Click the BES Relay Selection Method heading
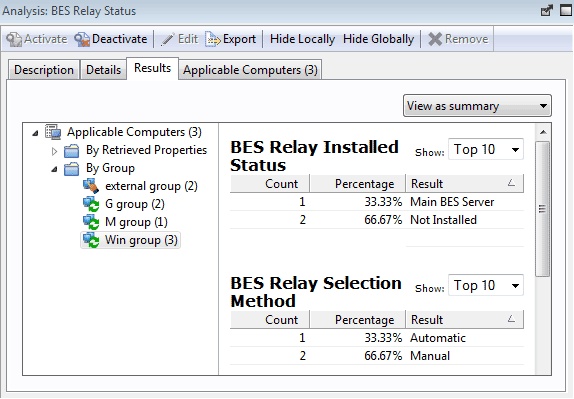 click(x=316, y=292)
